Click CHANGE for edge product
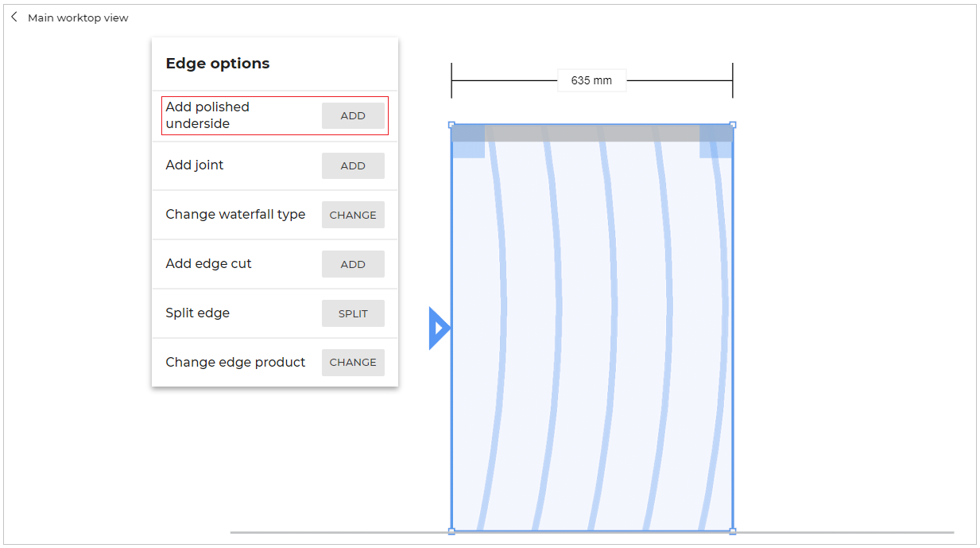The width and height of the screenshot is (980, 548). (353, 362)
